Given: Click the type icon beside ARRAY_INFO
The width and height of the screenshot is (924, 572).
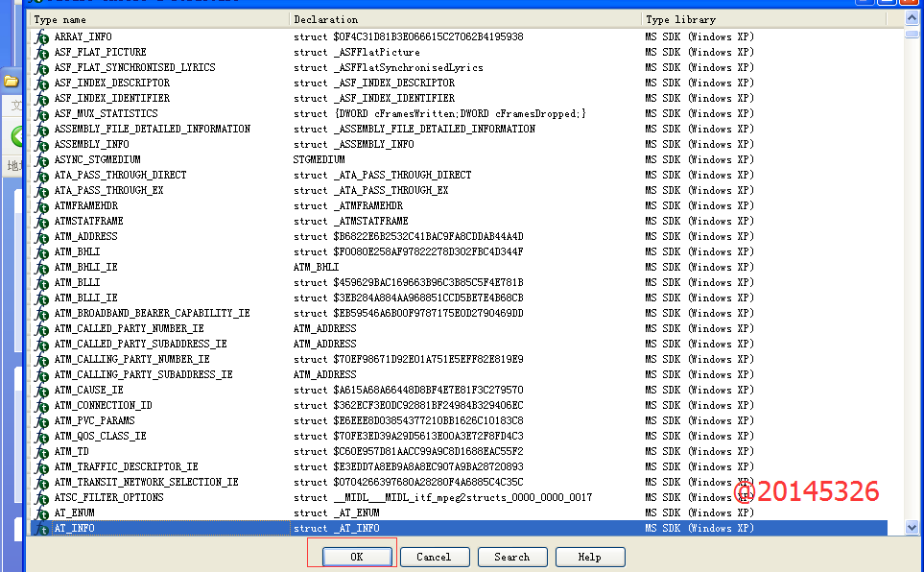Looking at the screenshot, I should pyautogui.click(x=41, y=37).
